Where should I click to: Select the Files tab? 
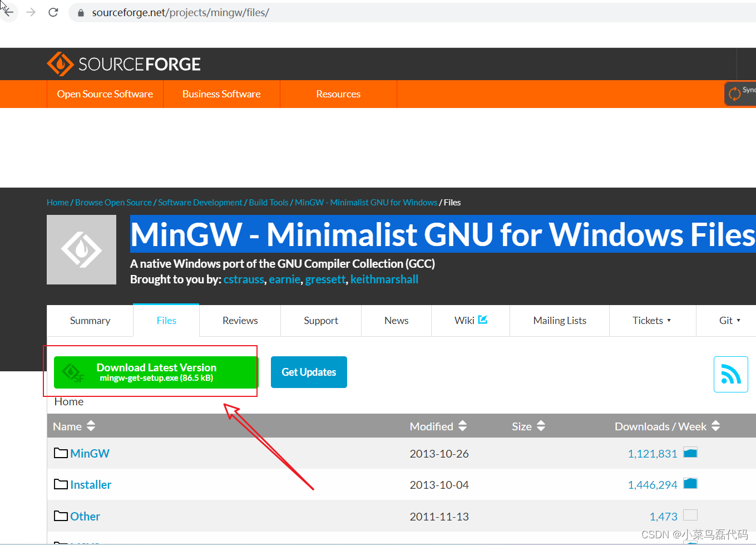pyautogui.click(x=166, y=321)
